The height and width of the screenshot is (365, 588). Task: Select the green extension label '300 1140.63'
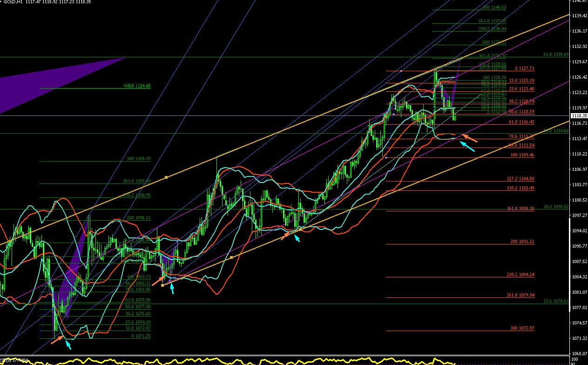[494, 7]
